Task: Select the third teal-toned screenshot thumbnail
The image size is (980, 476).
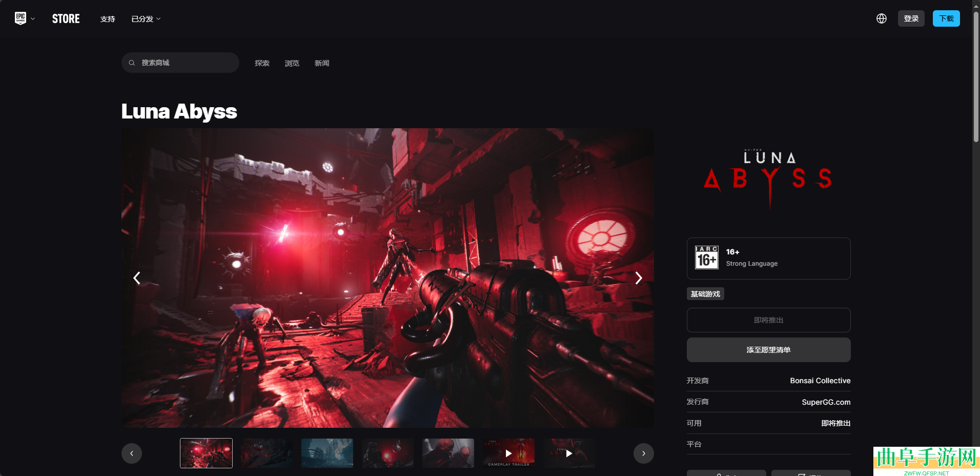Action: point(327,453)
